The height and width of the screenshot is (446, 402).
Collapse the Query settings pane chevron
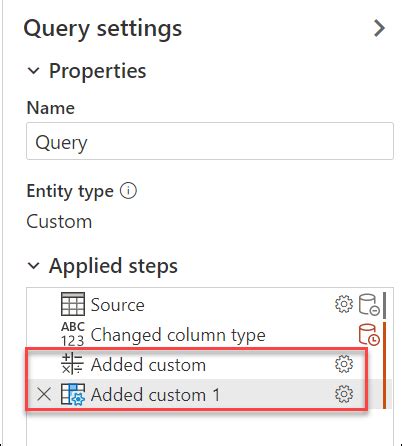[x=379, y=28]
